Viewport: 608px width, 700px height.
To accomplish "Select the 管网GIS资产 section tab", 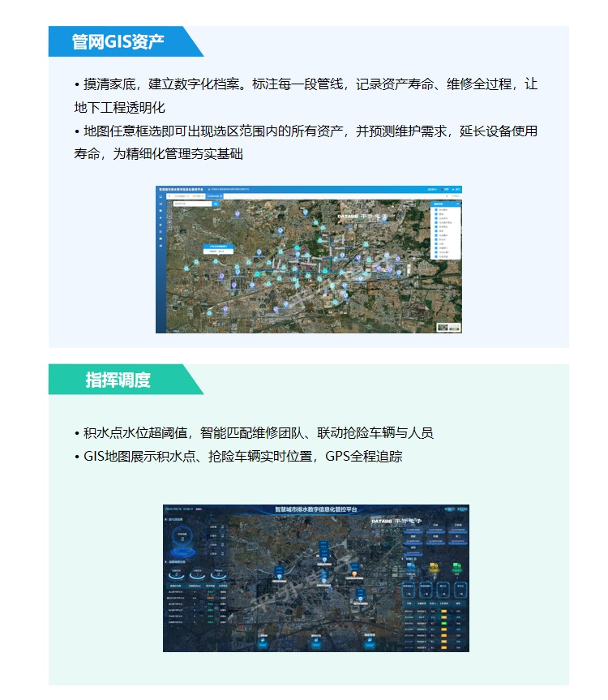I will point(117,41).
